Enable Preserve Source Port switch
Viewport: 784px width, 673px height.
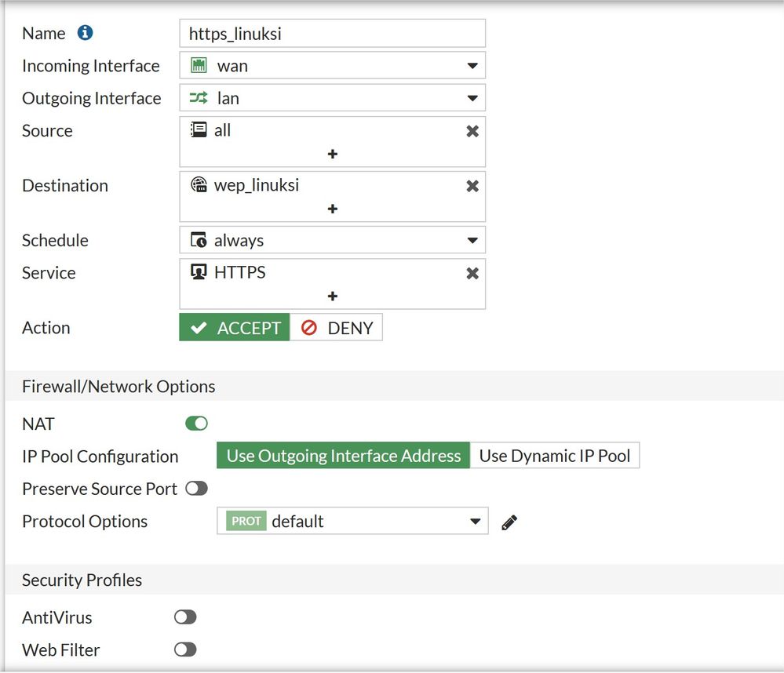(196, 489)
